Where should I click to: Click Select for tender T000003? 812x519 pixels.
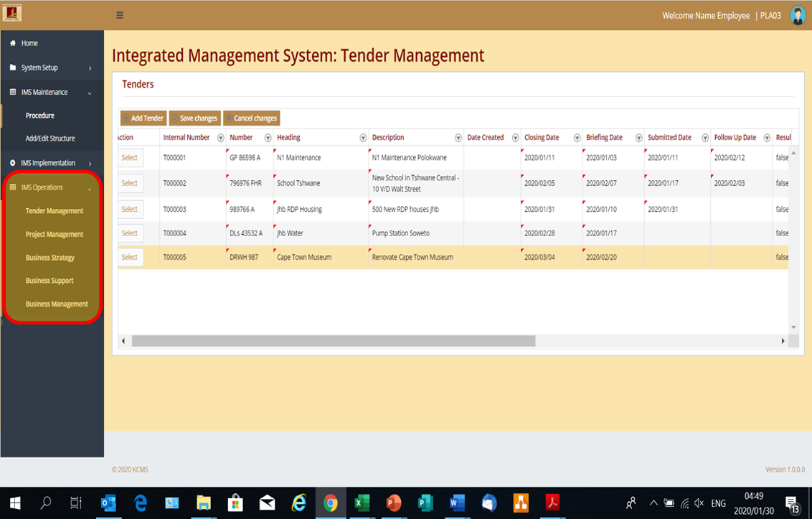130,209
